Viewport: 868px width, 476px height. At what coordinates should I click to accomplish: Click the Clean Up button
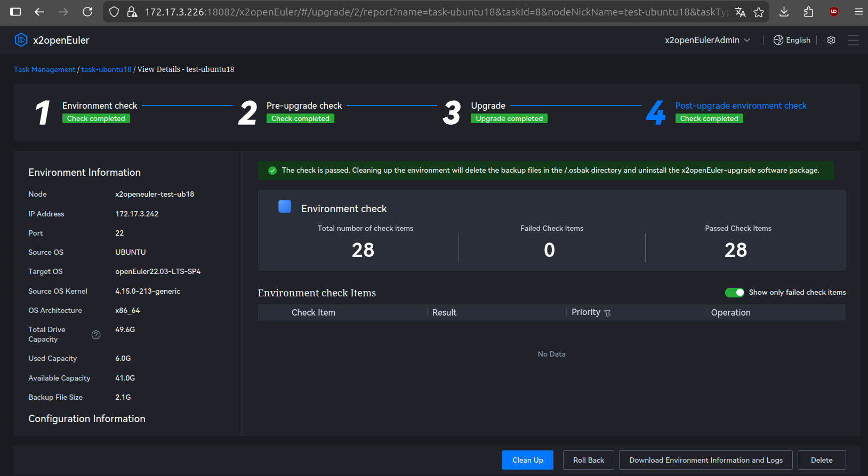click(527, 460)
